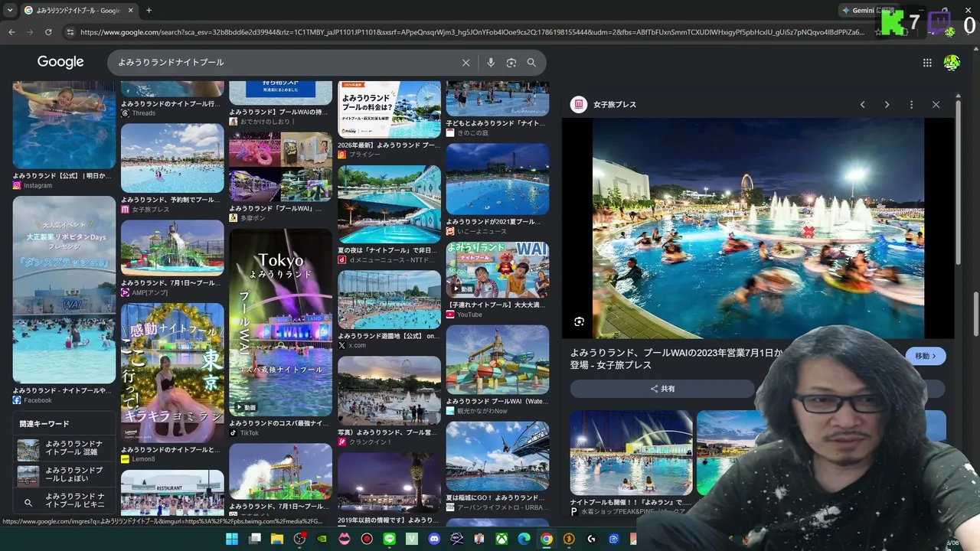Go to the Google logo homepage

click(60, 62)
